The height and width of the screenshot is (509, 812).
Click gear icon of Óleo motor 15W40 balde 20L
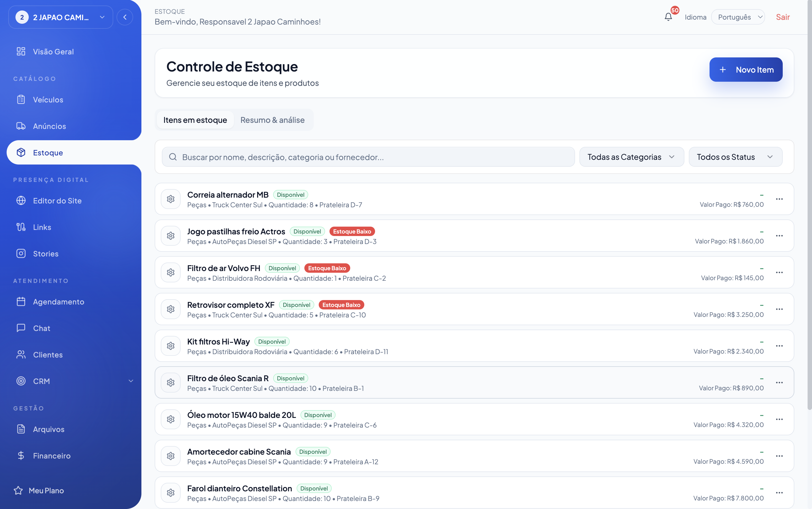pos(171,419)
